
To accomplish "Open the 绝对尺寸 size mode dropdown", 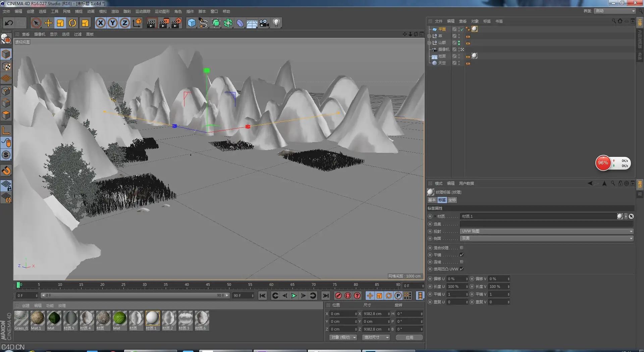I will (x=376, y=338).
